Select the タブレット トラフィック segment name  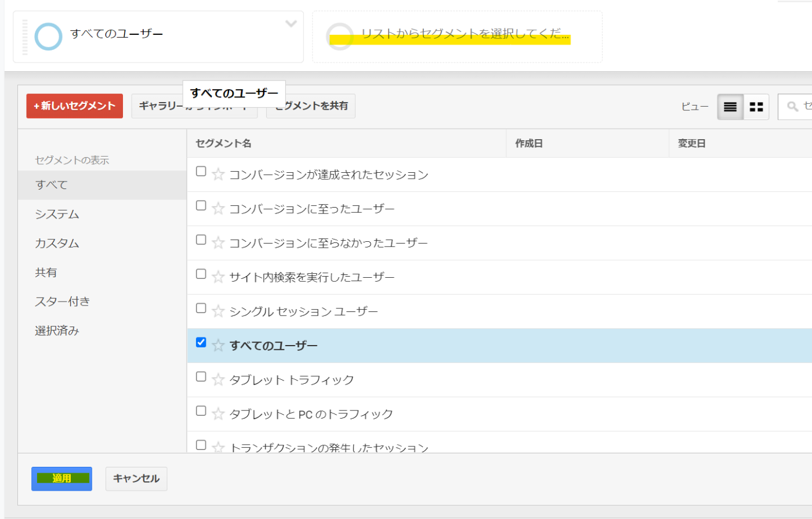292,380
